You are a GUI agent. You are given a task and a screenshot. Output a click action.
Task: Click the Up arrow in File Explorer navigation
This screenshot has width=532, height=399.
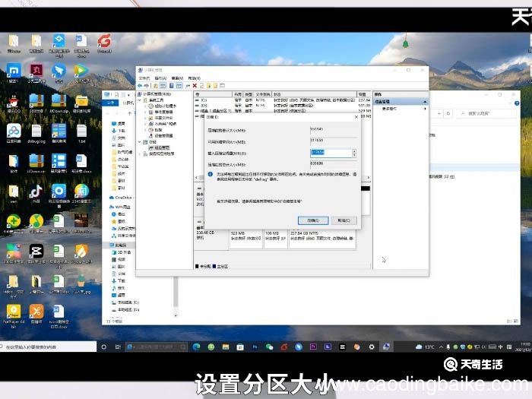pyautogui.click(x=130, y=113)
